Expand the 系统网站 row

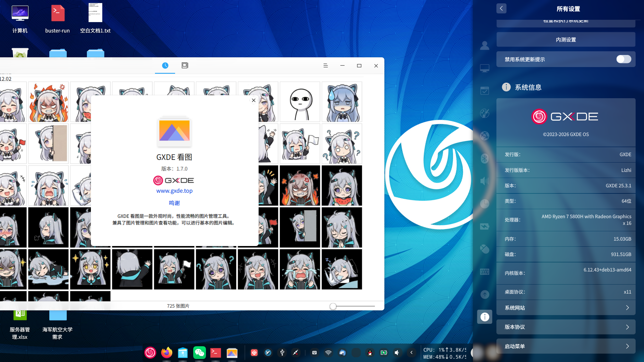[566, 308]
